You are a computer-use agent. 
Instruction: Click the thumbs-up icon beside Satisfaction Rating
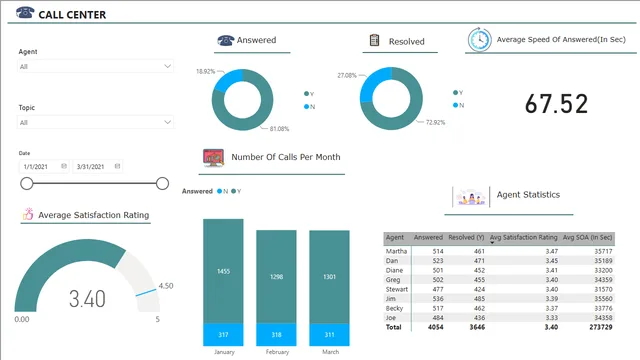click(28, 214)
